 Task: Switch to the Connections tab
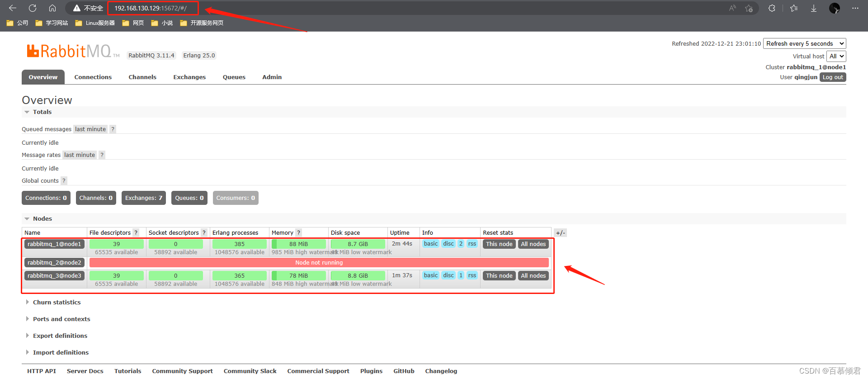(93, 77)
